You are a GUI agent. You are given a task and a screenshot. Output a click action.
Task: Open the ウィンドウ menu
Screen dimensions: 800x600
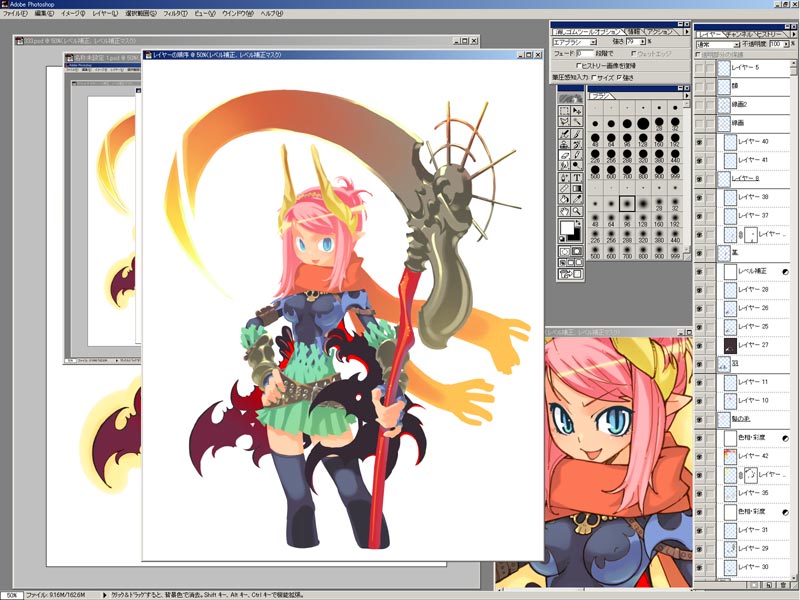click(237, 14)
